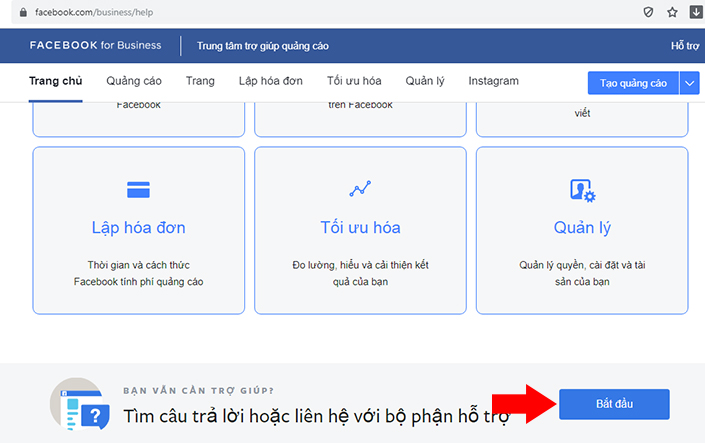Click the lock icon in address bar

click(x=23, y=13)
